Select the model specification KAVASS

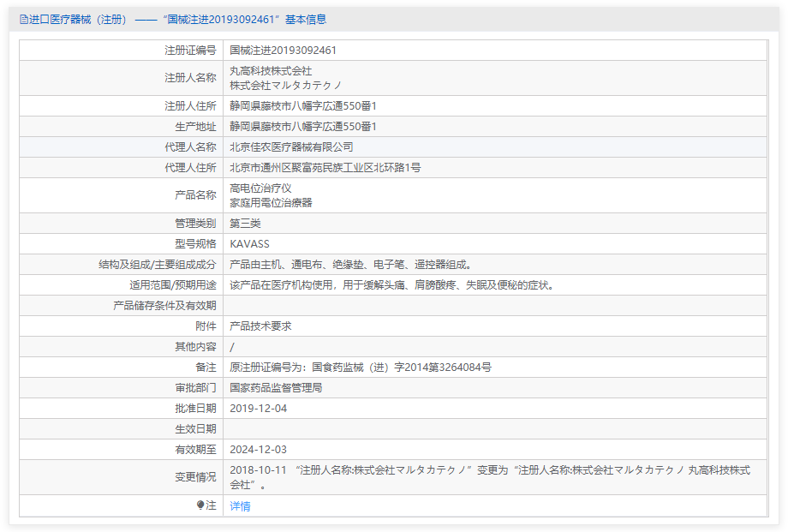click(249, 244)
